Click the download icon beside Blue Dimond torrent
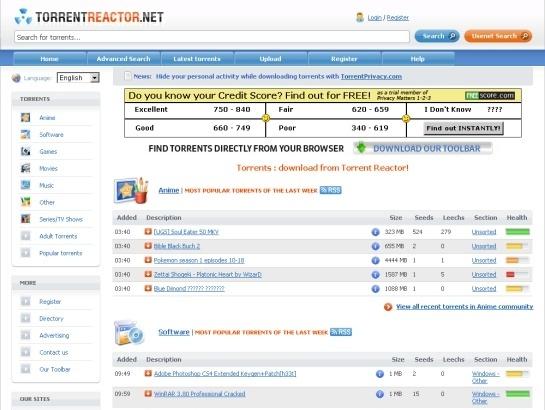The width and height of the screenshot is (545, 410). (x=148, y=288)
